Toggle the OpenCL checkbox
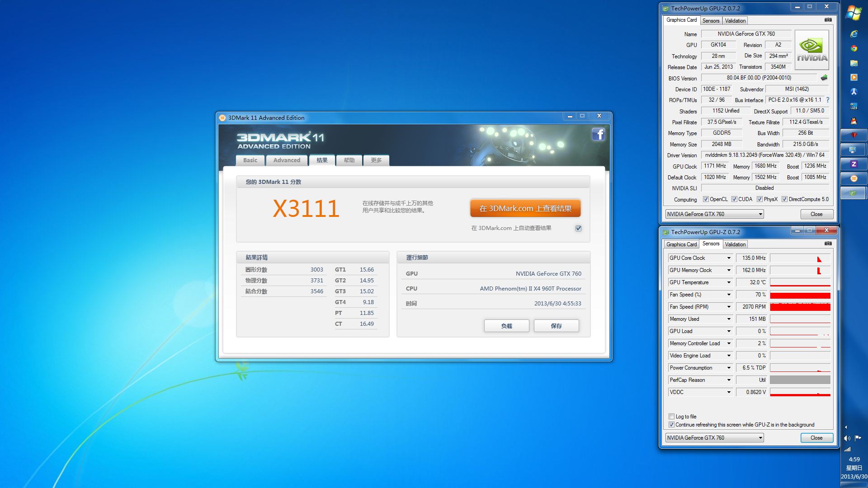The width and height of the screenshot is (868, 488). point(706,199)
